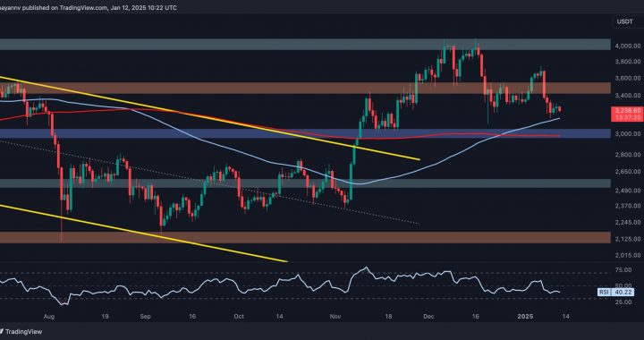Click the 3,600.00 price axis label
The width and height of the screenshot is (644, 340).
(x=629, y=78)
